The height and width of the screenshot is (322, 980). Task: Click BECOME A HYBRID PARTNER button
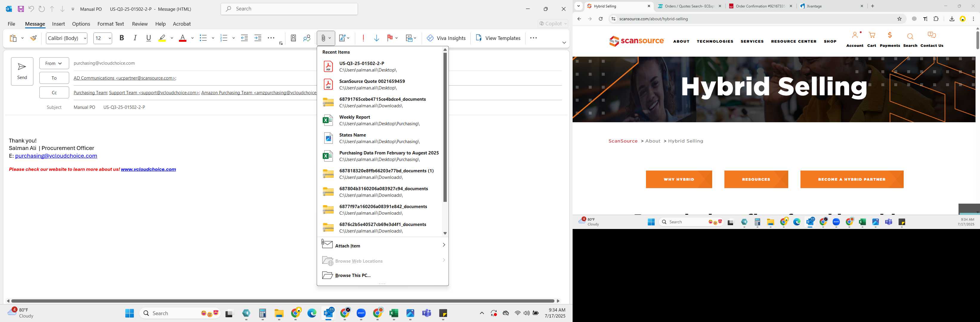click(x=852, y=179)
